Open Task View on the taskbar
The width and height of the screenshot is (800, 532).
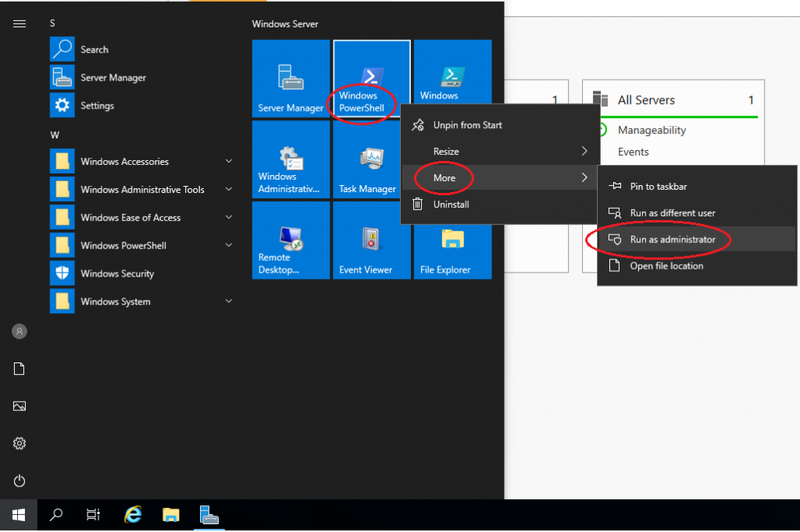(x=94, y=515)
